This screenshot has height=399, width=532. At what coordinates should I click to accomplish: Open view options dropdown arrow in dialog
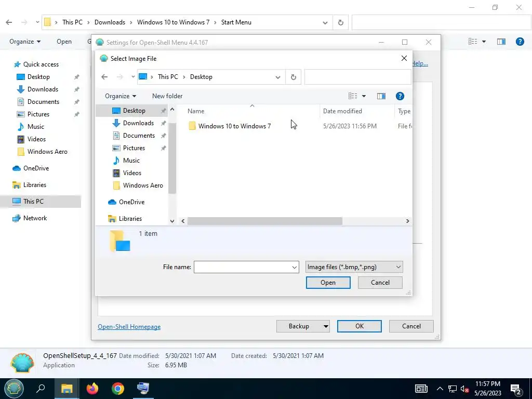point(364,96)
